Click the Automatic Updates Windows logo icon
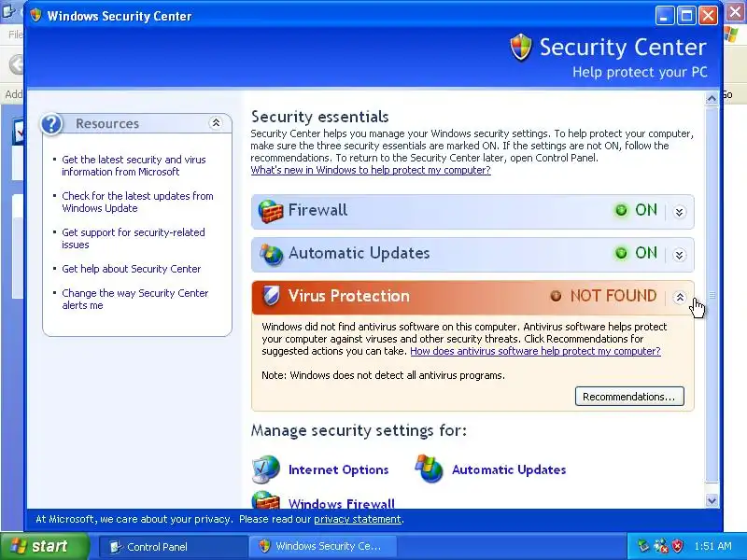 coord(429,469)
